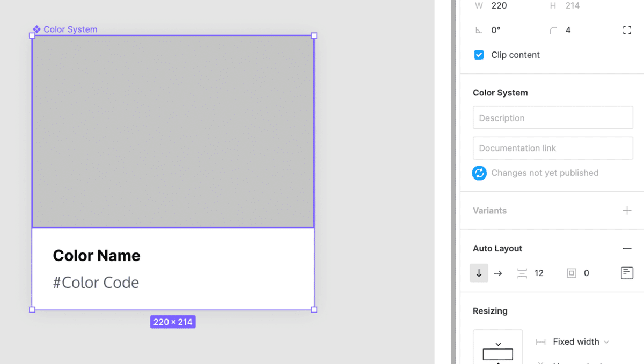The width and height of the screenshot is (644, 364).
Task: Click the gray color swatch rectangle
Action: tap(173, 131)
